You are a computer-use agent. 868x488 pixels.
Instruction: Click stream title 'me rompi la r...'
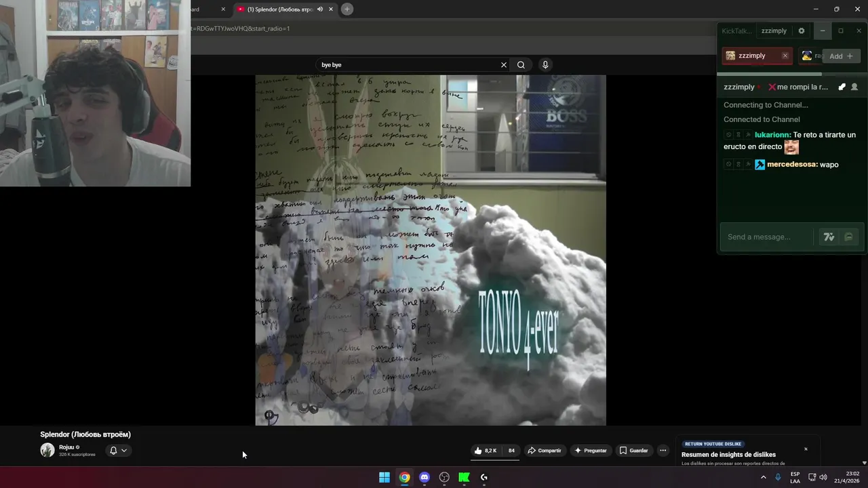click(797, 87)
